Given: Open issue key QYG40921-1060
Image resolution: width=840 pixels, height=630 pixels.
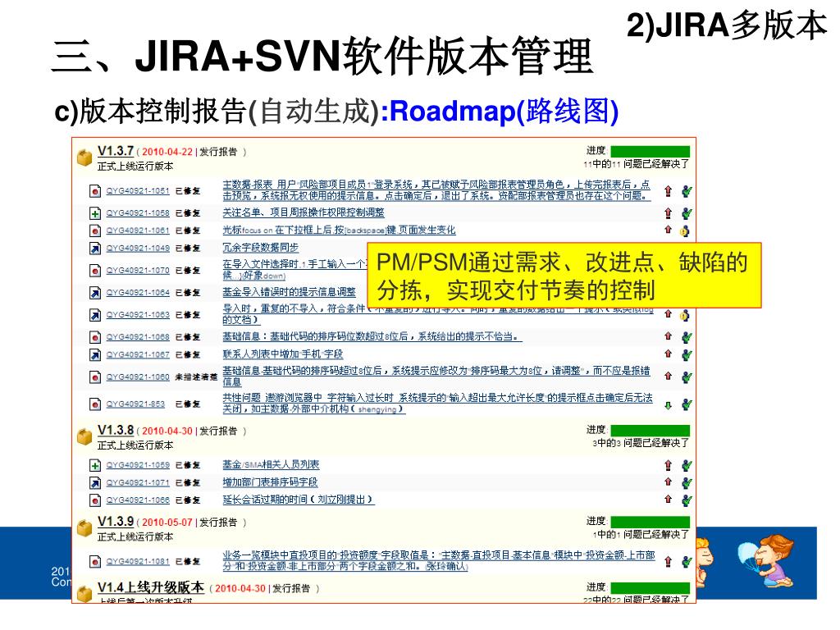Looking at the screenshot, I should pyautogui.click(x=138, y=377).
